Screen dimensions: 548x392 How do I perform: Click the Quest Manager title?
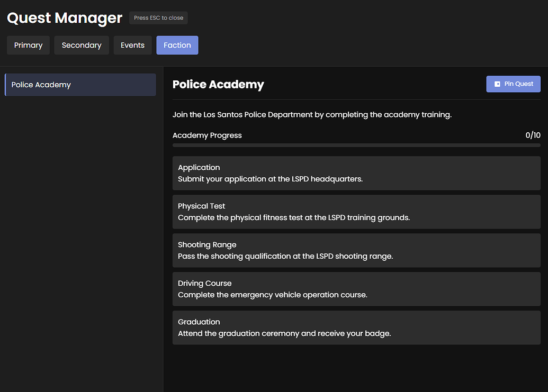[65, 18]
